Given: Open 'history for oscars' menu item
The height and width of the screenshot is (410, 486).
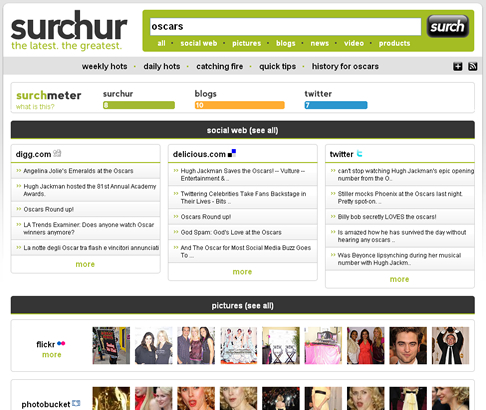Looking at the screenshot, I should tap(345, 66).
